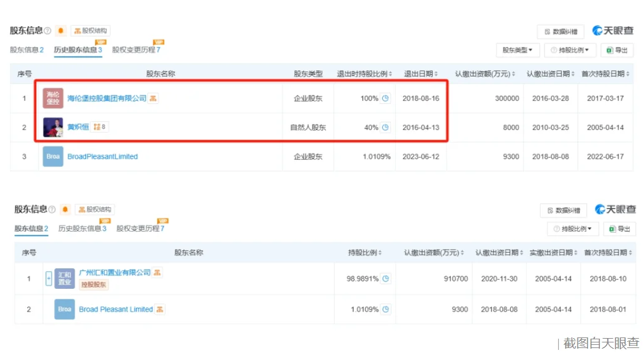The width and height of the screenshot is (644, 353).
Task: Click first holding date 2022-06-17
Action: 605,156
